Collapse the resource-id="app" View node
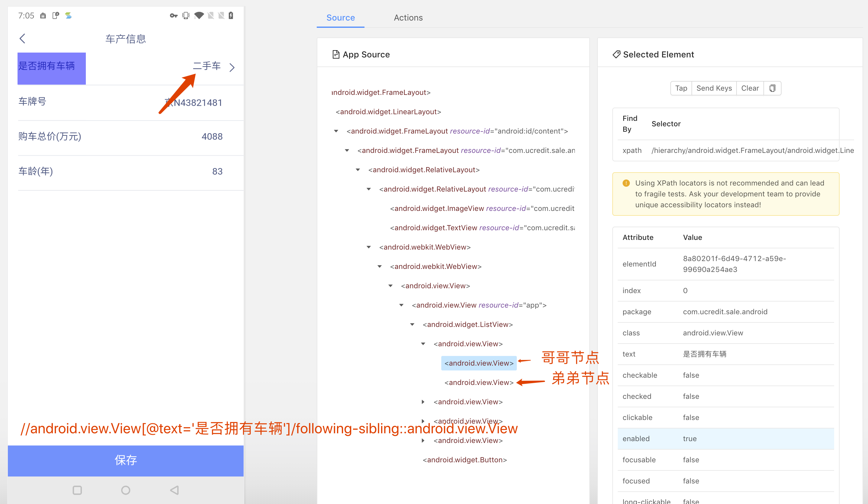Screen dimensions: 868x504 pyautogui.click(x=401, y=305)
